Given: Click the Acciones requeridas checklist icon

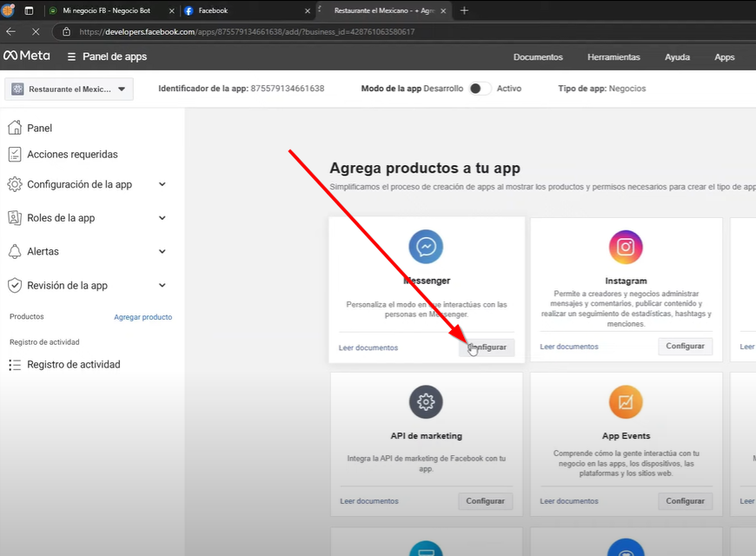Looking at the screenshot, I should point(15,155).
